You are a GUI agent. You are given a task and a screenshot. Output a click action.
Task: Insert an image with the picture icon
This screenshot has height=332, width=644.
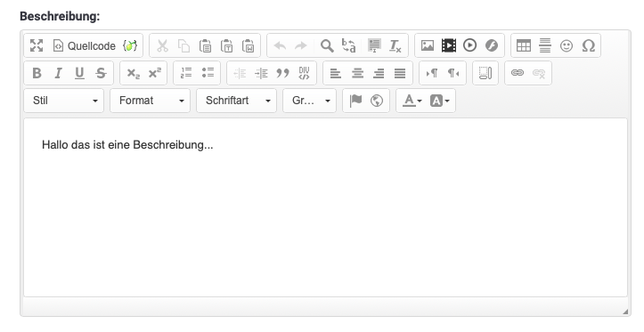[428, 45]
